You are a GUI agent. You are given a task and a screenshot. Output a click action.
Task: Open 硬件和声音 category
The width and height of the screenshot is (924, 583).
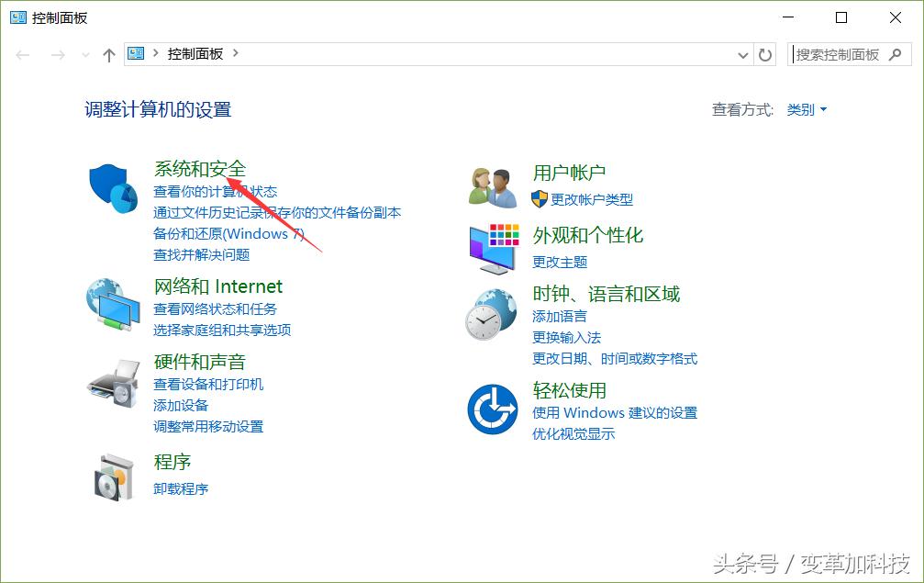pos(200,362)
